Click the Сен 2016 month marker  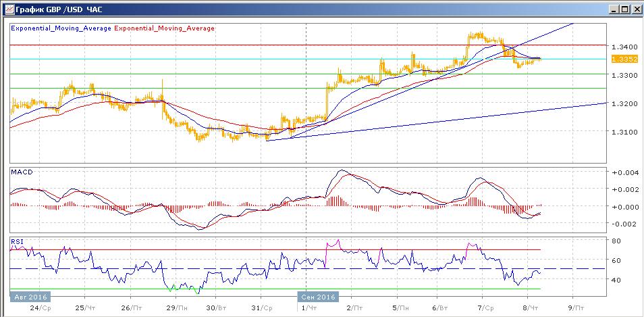tap(317, 296)
